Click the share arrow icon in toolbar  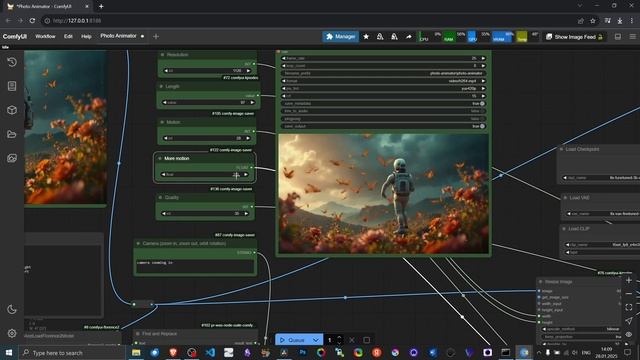pos(409,37)
